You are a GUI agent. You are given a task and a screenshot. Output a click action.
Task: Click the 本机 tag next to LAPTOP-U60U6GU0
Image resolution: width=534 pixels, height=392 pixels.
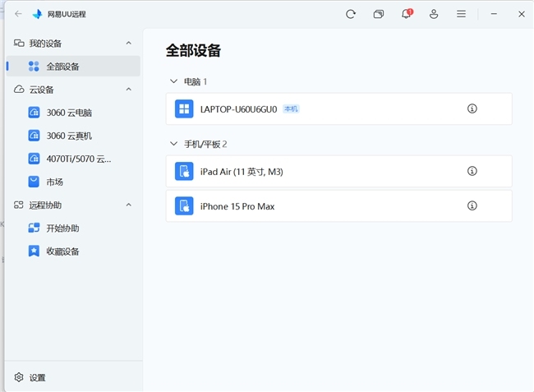point(291,108)
